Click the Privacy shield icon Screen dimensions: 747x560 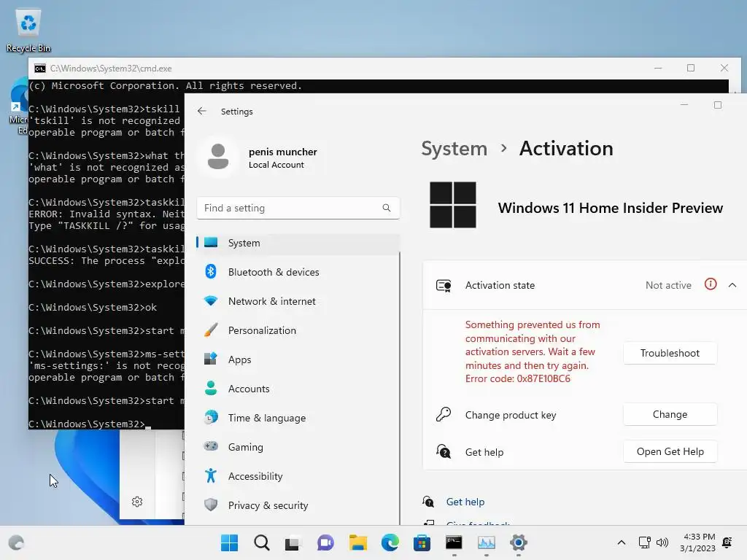[x=211, y=505]
